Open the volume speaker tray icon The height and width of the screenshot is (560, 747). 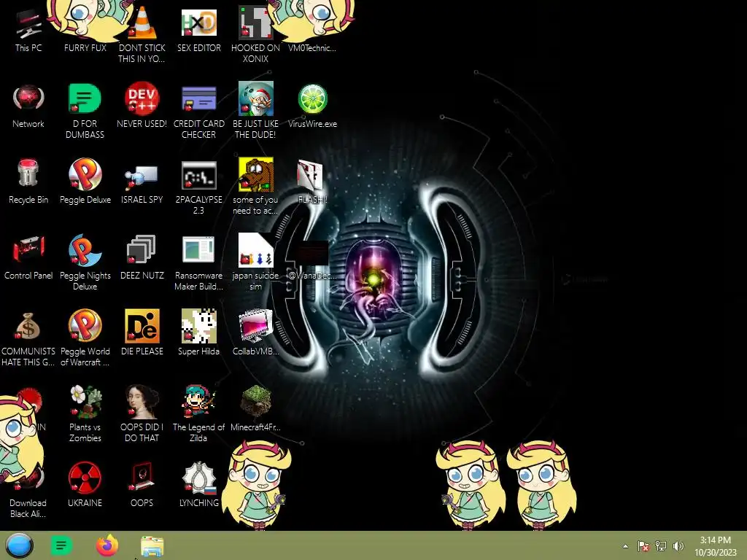coord(678,545)
